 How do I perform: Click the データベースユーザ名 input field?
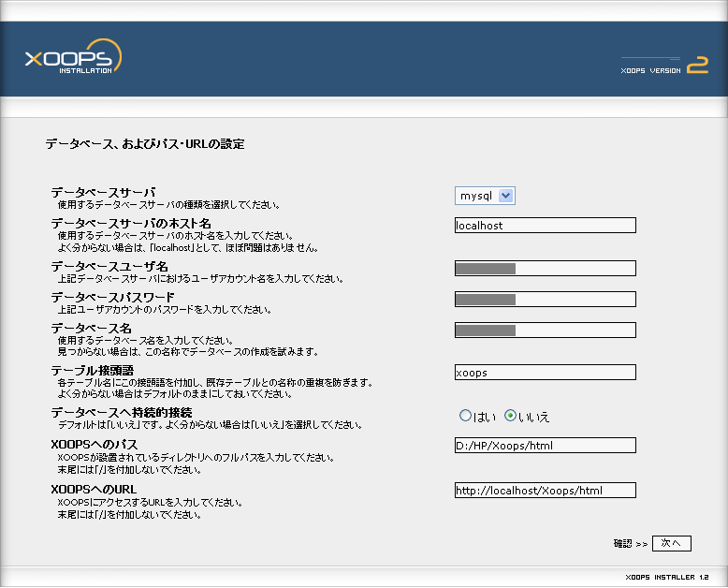click(x=546, y=269)
